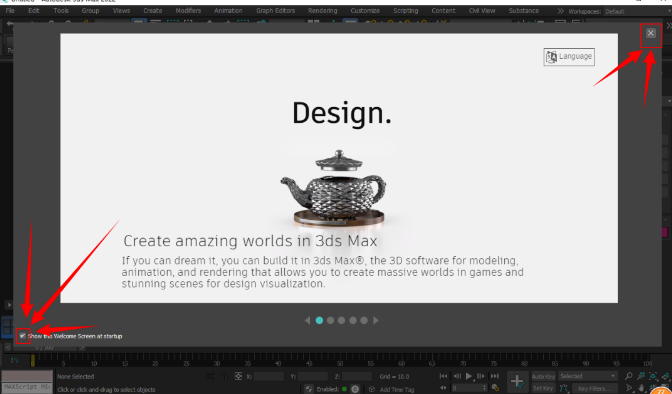Open the Edit menu
Viewport: 672px width, 394px height.
pyautogui.click(x=34, y=10)
